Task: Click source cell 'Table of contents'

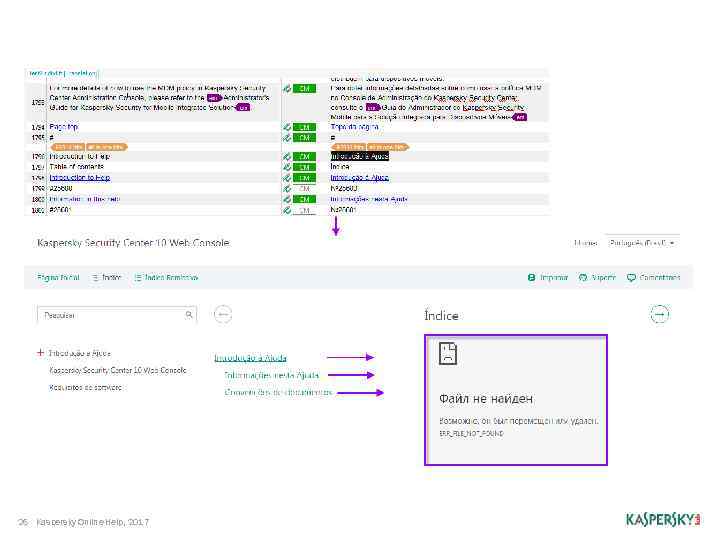Action: pyautogui.click(x=77, y=167)
